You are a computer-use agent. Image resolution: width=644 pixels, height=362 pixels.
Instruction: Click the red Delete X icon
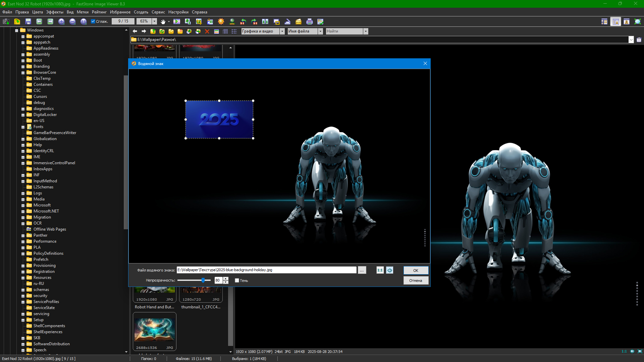207,31
